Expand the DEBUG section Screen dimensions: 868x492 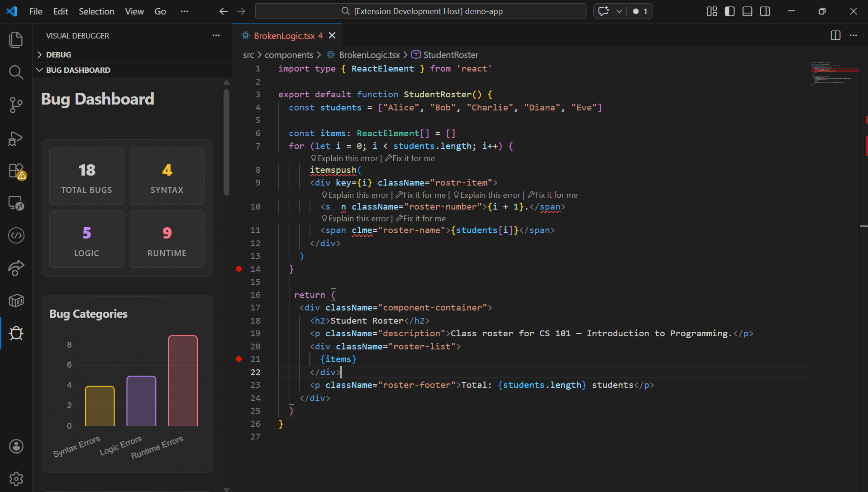click(x=58, y=55)
